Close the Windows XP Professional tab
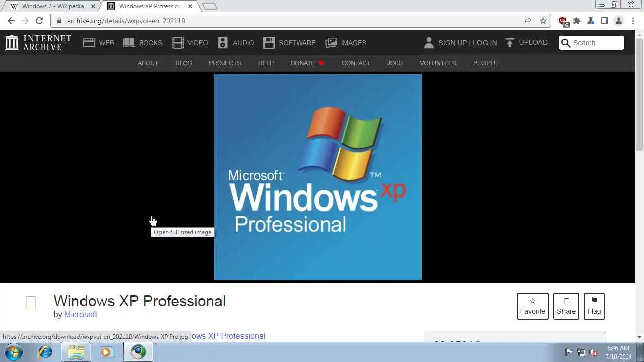Screen dimensions: 644x362 click(x=190, y=6)
